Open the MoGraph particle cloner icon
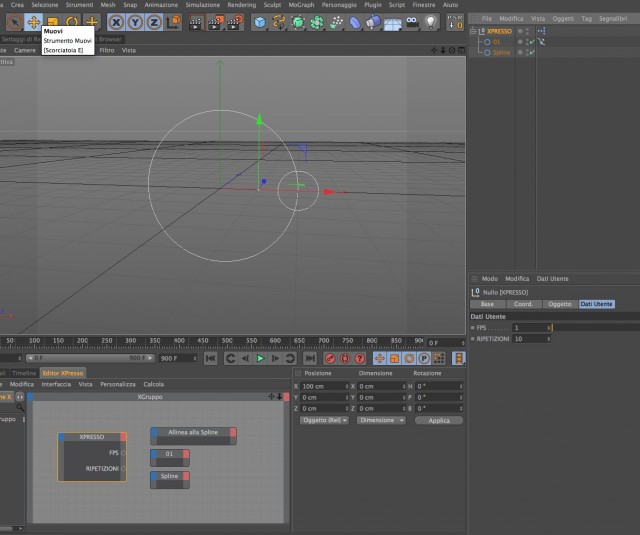Screen dimensions: 640x535 click(336, 22)
